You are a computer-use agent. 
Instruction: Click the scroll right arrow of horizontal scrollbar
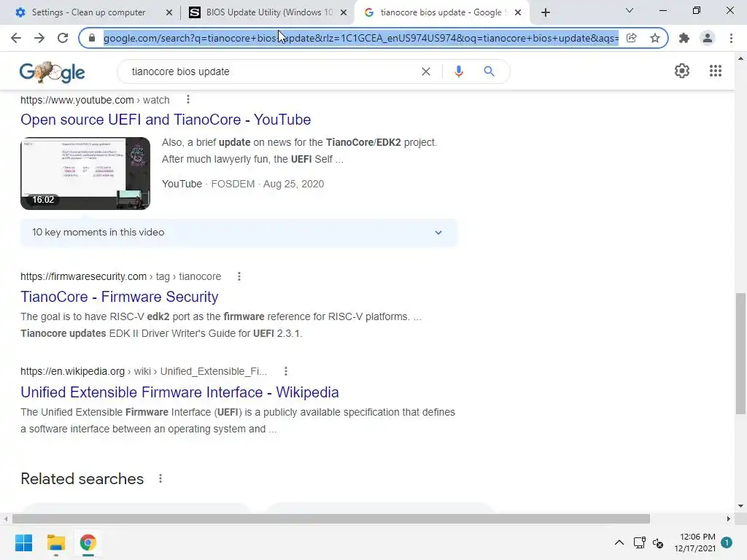pos(729,518)
